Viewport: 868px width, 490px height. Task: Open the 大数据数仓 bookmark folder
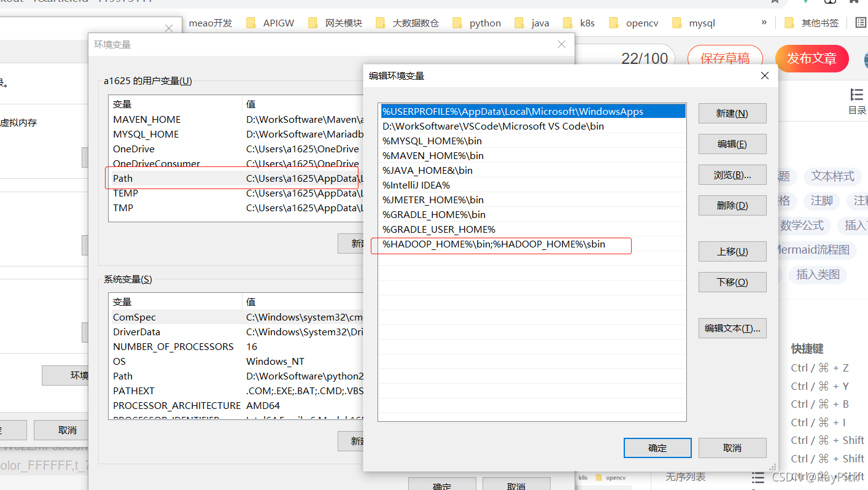408,23
